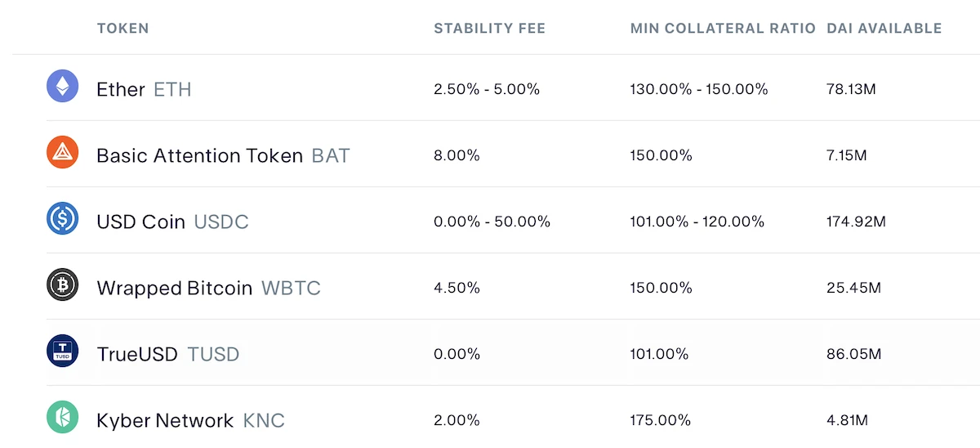Click the TrueUSD TUSD icon
Image resolution: width=980 pixels, height=448 pixels.
[x=62, y=351]
